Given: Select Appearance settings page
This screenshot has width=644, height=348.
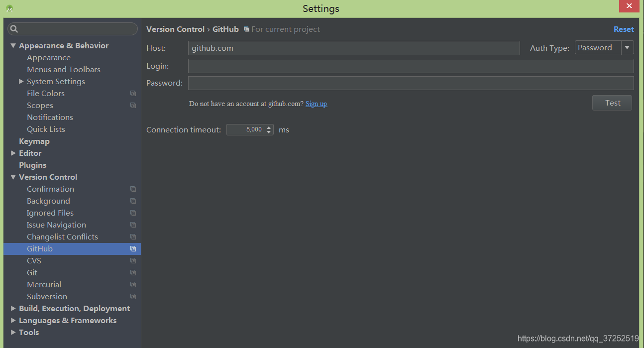Looking at the screenshot, I should coord(49,58).
